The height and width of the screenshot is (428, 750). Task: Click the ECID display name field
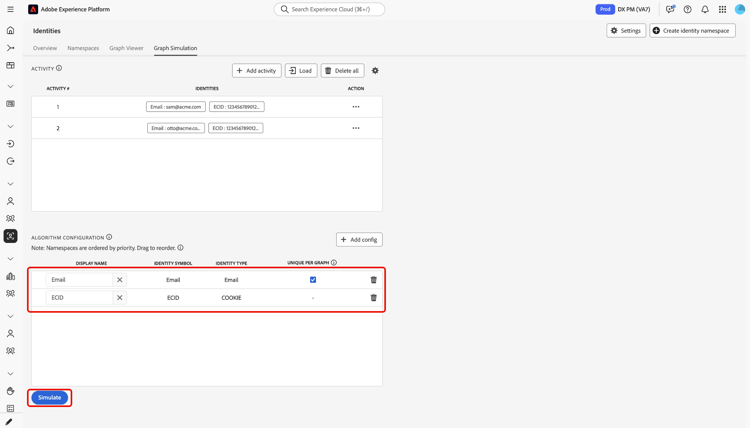point(79,297)
